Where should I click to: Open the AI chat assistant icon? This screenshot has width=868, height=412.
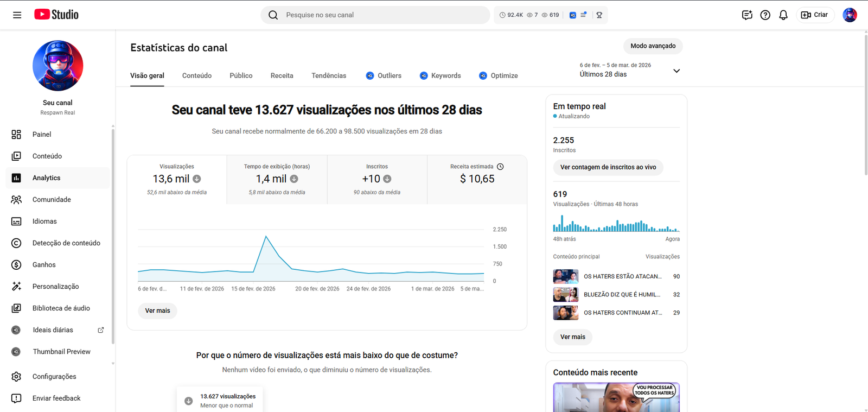tap(747, 15)
